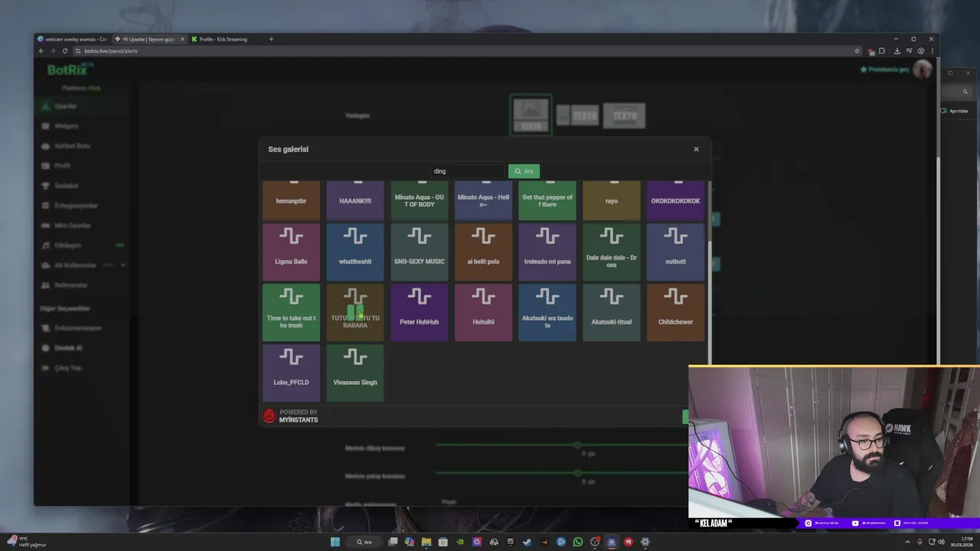Choose the SNG-SEXY MUSIC sound
980x551 pixels.
(419, 252)
